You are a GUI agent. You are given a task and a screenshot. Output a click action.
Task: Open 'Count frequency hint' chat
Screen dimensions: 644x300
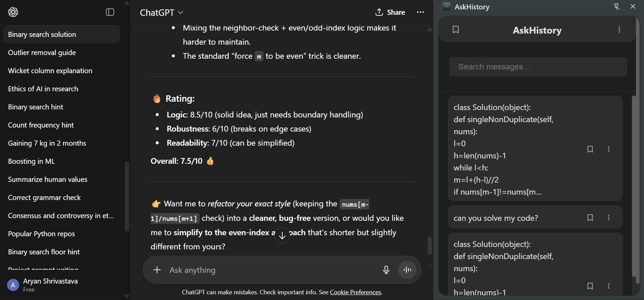point(61,125)
